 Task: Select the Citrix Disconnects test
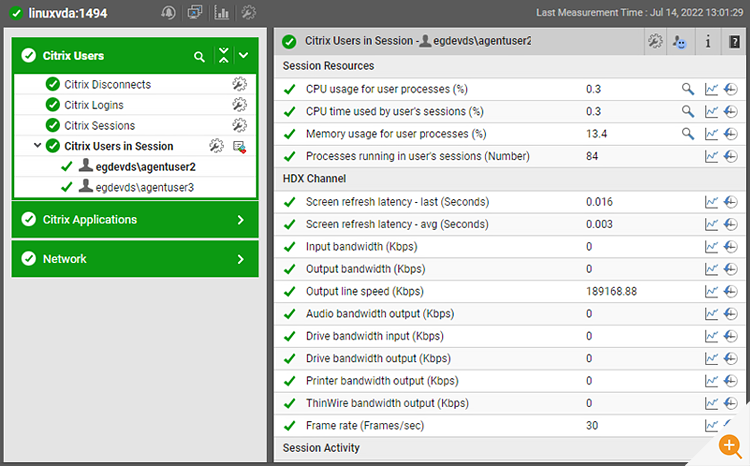tap(108, 85)
